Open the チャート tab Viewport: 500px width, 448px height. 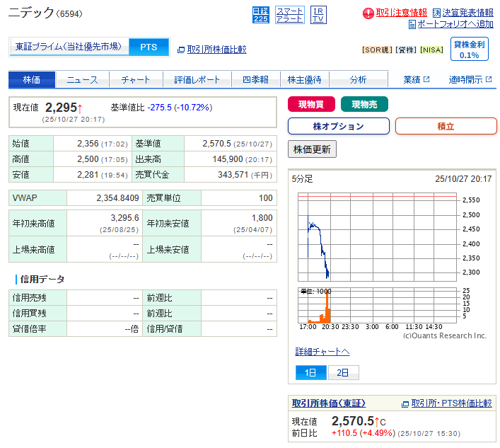[x=136, y=79]
